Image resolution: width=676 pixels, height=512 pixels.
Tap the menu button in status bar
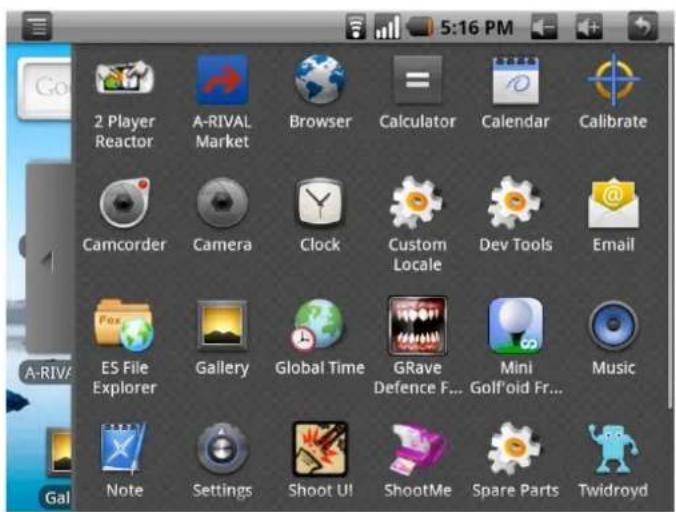37,27
